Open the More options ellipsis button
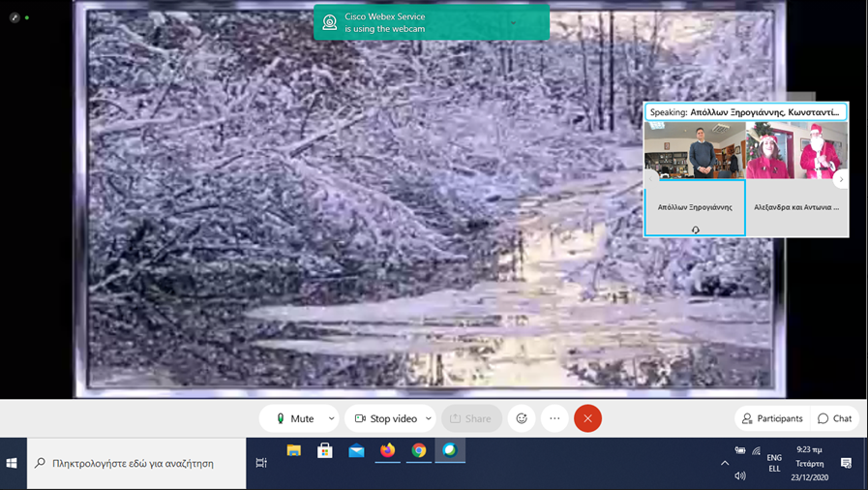Image resolution: width=868 pixels, height=490 pixels. pos(554,418)
